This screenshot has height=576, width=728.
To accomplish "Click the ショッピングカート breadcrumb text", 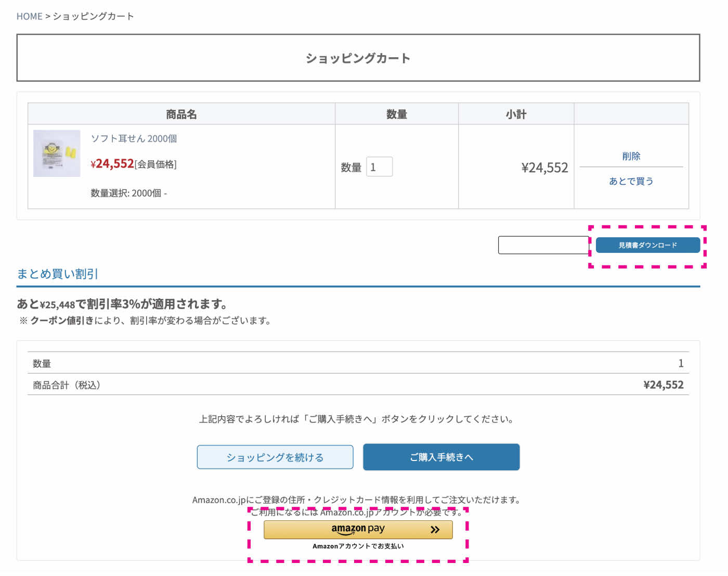I will click(92, 16).
